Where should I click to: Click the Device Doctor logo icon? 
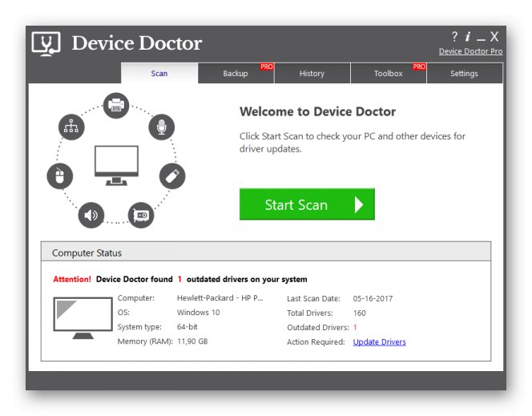pyautogui.click(x=46, y=43)
